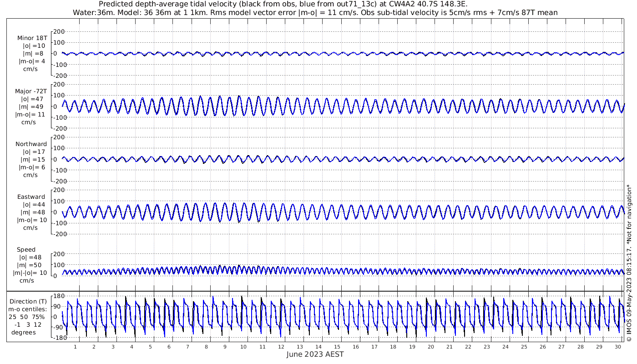This screenshot has width=637, height=364.
Task: Click the '|m| =15' value in Northward panel
Action: (33, 159)
